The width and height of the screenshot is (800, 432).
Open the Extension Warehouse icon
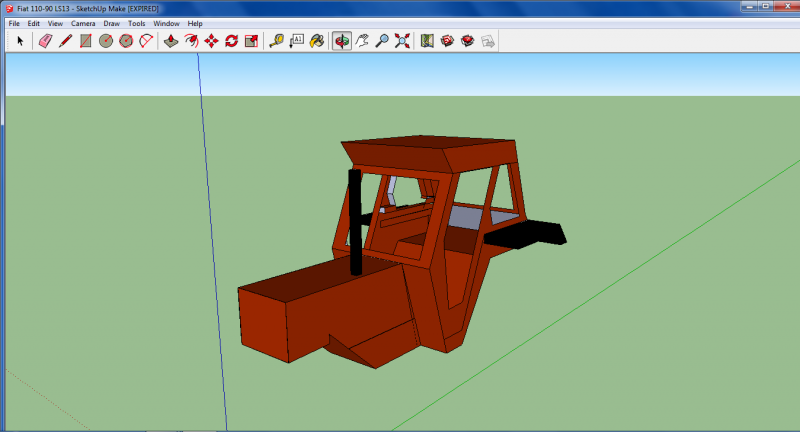467,41
